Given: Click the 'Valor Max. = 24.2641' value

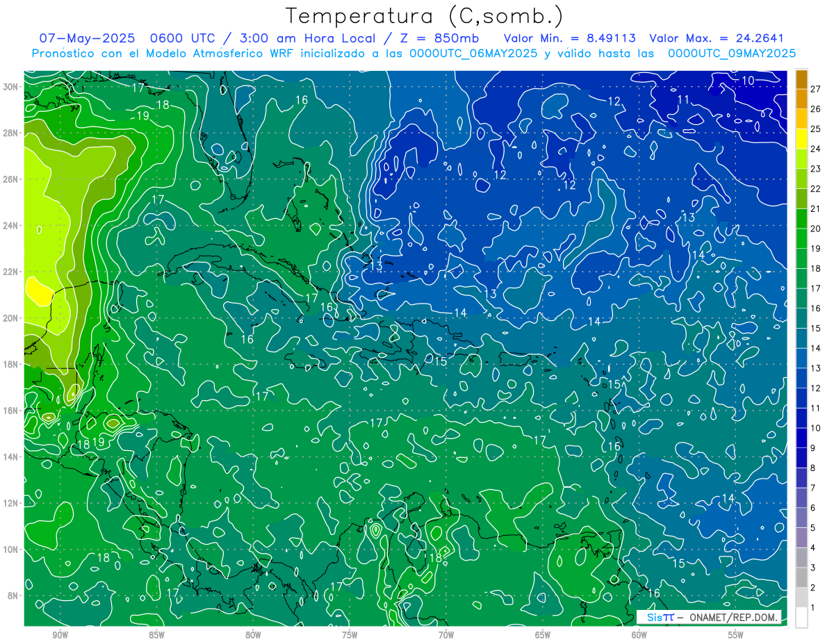Looking at the screenshot, I should click(717, 38).
